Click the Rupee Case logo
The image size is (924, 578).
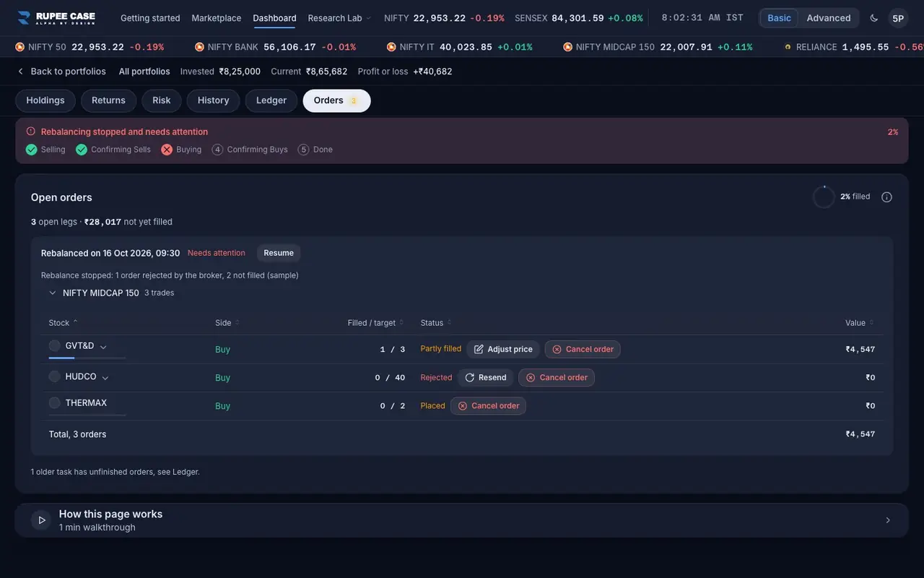tap(56, 18)
